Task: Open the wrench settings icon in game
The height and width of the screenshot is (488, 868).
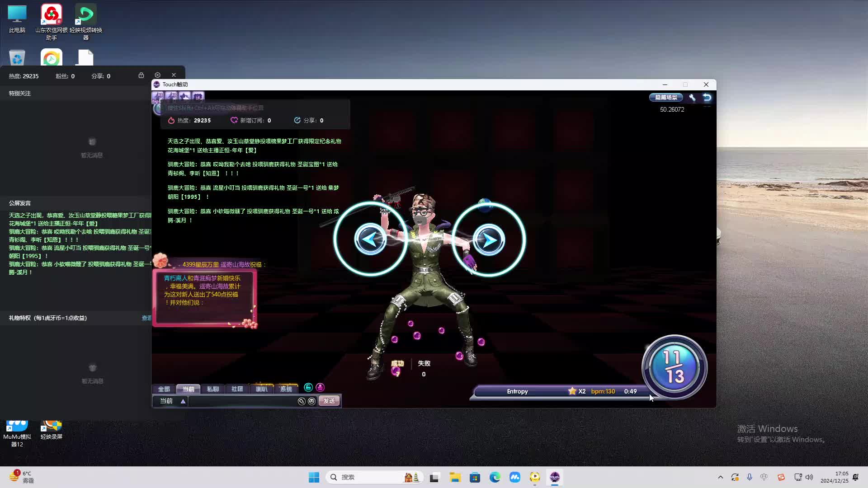Action: 692,98
